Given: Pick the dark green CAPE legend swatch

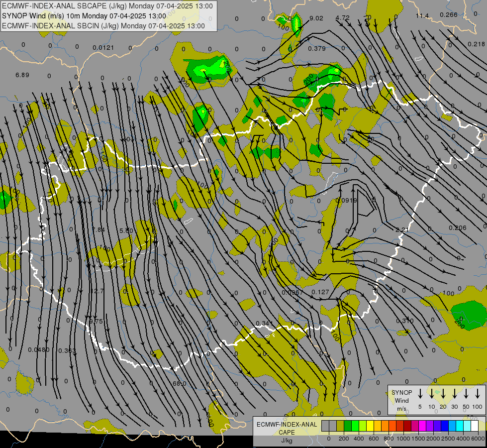Looking at the screenshot, I should pos(348,426).
